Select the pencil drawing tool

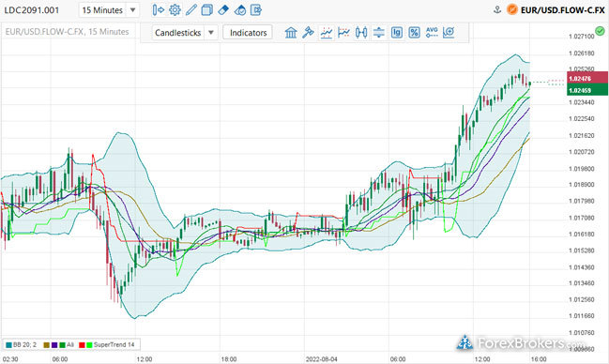pyautogui.click(x=191, y=9)
